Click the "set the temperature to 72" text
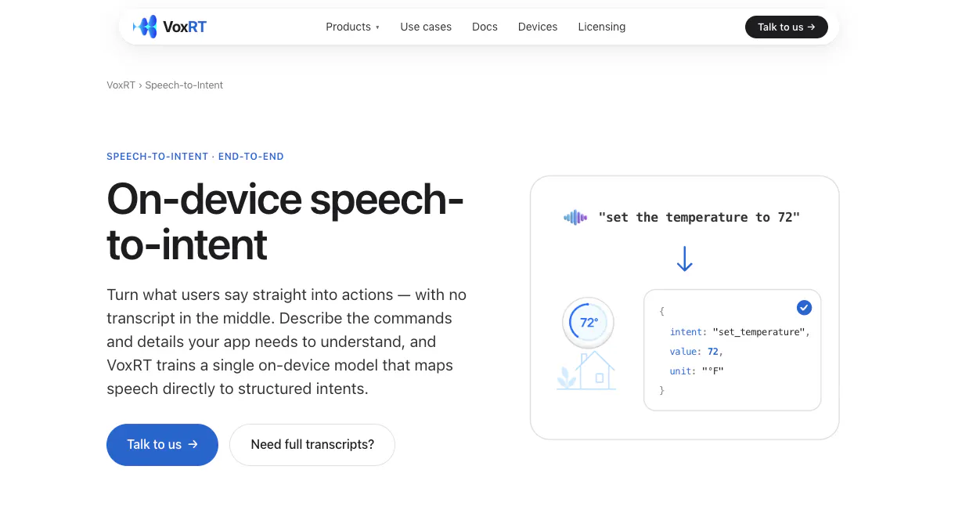The image size is (980, 506). (699, 217)
